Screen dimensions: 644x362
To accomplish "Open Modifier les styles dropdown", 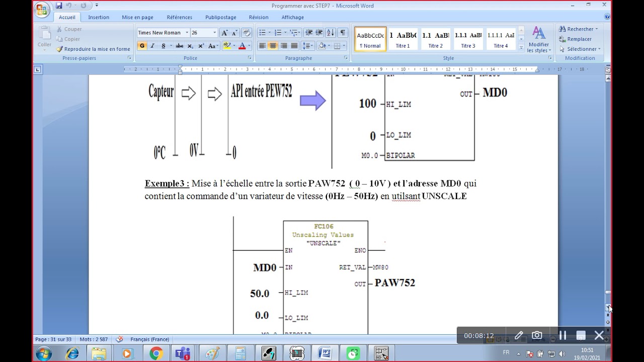I will coord(539,40).
